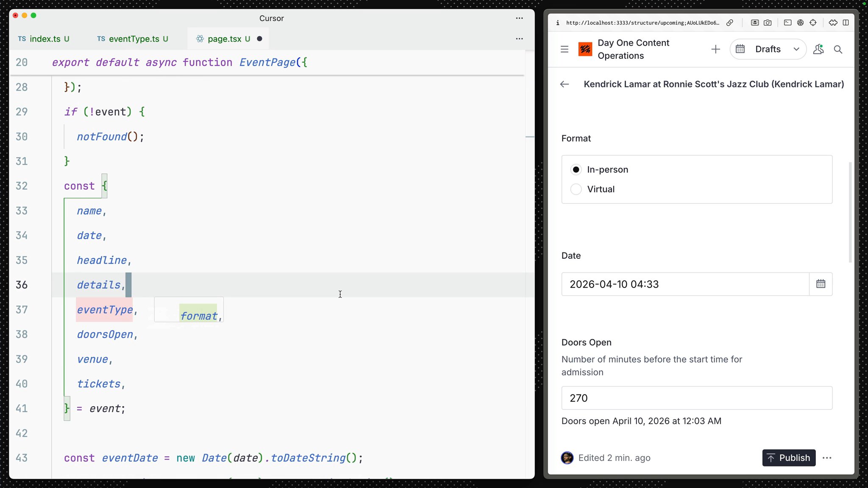Click the presence users icon
Viewport: 868px width, 488px height.
coord(818,49)
